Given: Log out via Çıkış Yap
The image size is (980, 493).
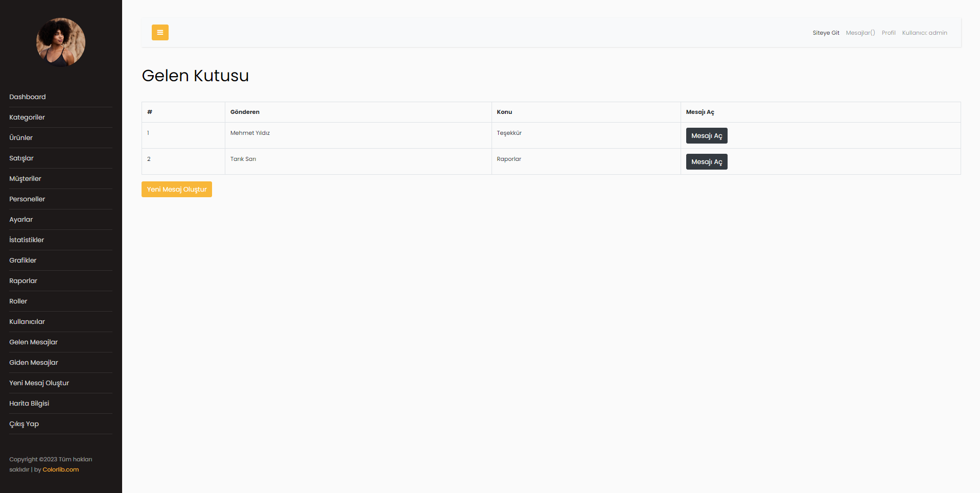Looking at the screenshot, I should [x=24, y=424].
